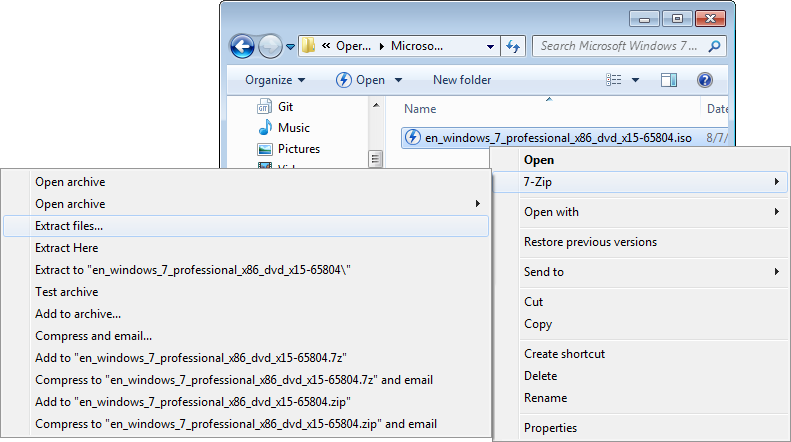Select the Git folder icon in the sidebar

[x=265, y=107]
